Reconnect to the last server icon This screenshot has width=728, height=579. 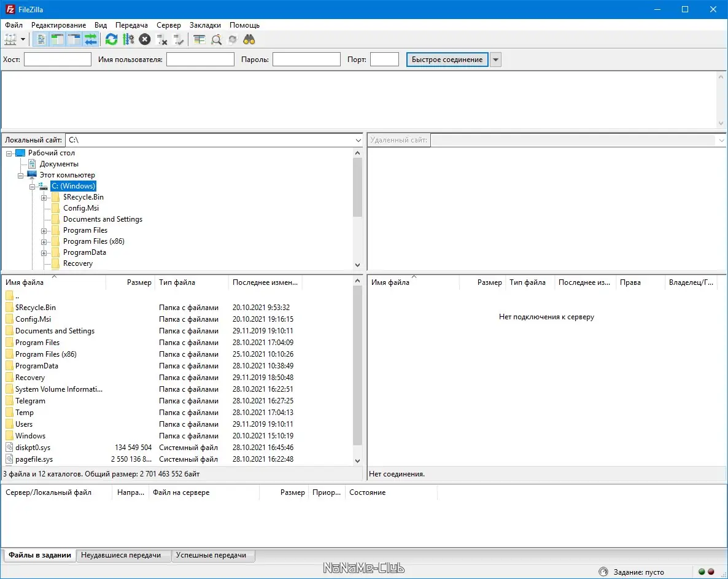tap(178, 40)
